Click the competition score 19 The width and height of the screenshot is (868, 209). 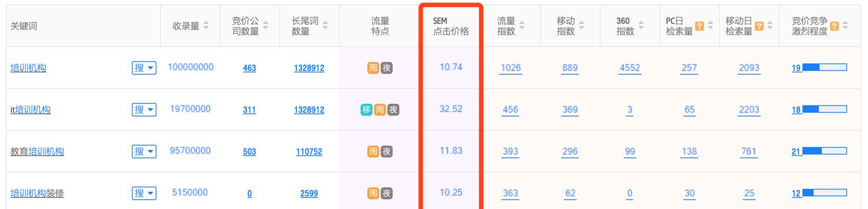coord(796,68)
